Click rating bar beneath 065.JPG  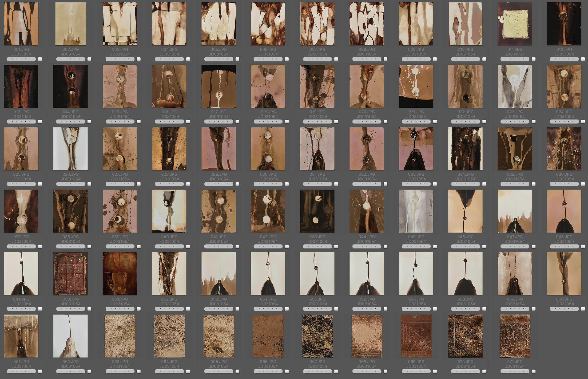(219, 371)
